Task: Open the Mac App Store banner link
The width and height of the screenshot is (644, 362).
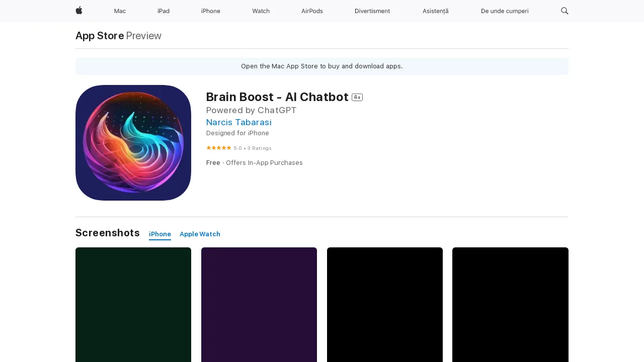Action: click(321, 66)
